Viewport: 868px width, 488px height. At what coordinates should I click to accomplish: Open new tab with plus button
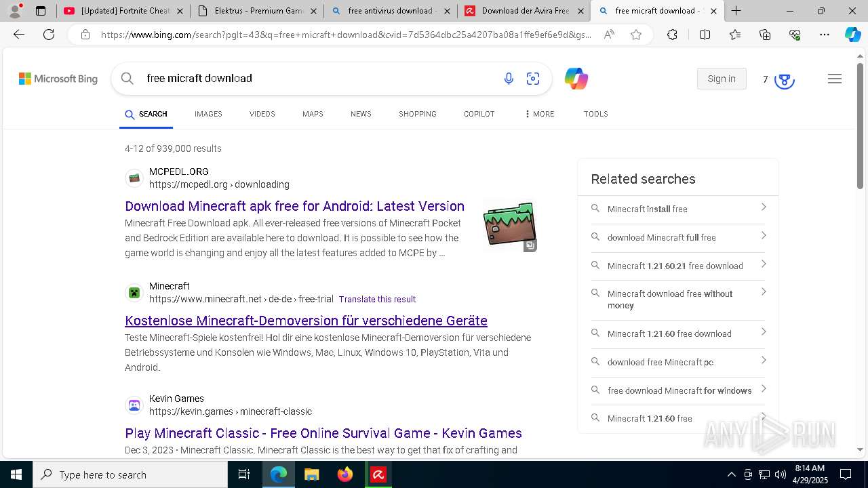pyautogui.click(x=736, y=11)
